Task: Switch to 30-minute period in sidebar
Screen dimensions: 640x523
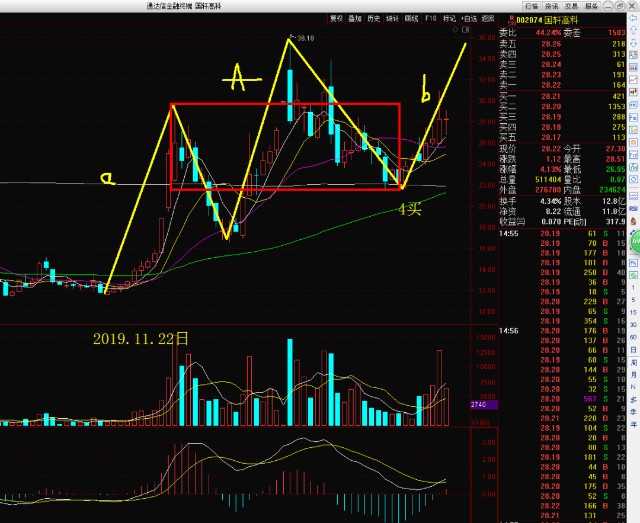Action: (633, 325)
